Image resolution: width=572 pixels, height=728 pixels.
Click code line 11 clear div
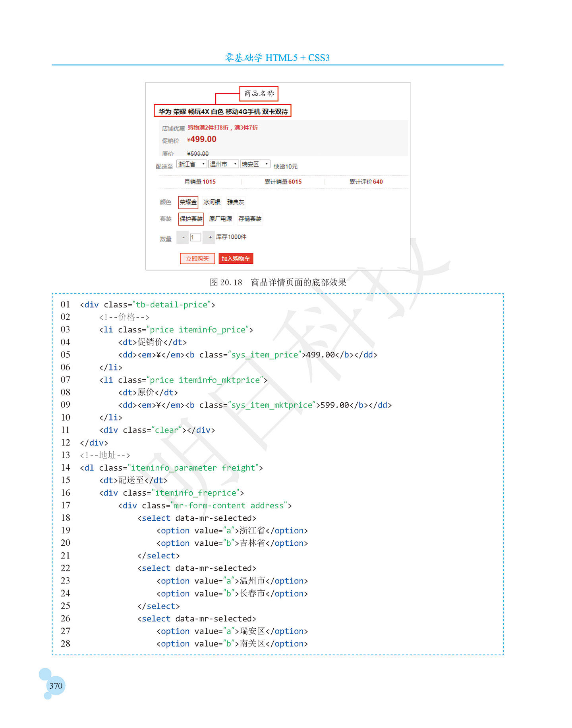tap(157, 430)
